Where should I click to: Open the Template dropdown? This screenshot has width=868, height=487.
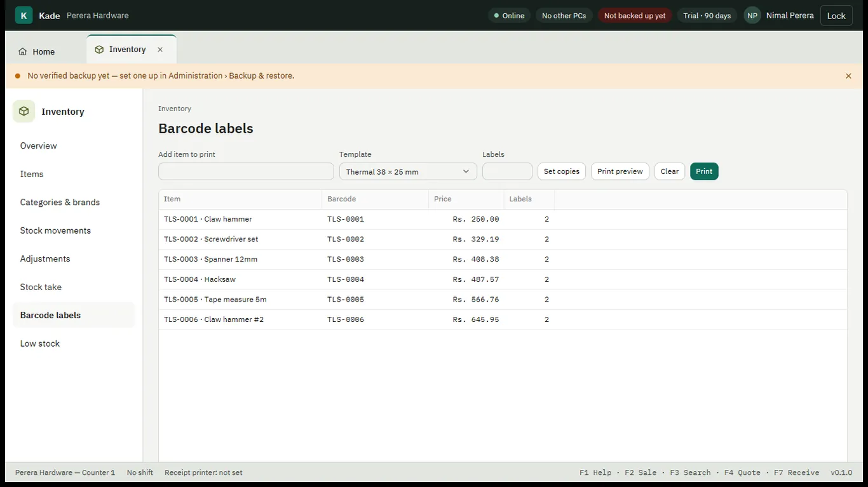click(x=408, y=171)
